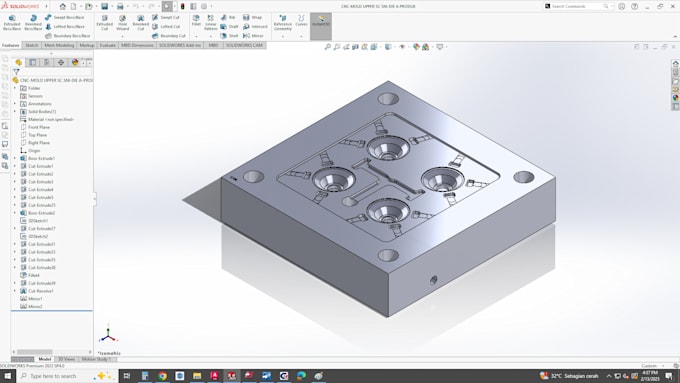The width and height of the screenshot is (680, 383).
Task: Choose the Rib tool
Action: (x=228, y=17)
